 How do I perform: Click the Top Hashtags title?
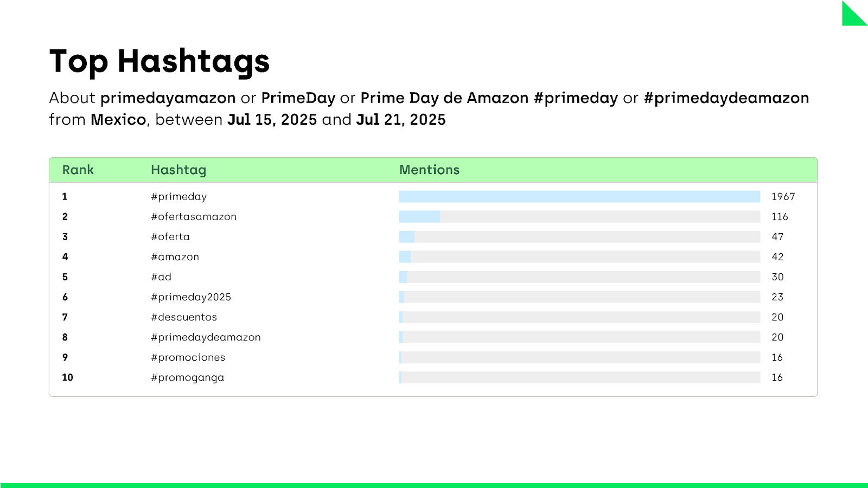159,61
